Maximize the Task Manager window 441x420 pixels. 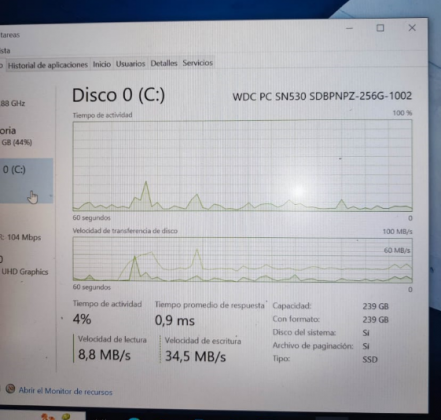pos(380,28)
